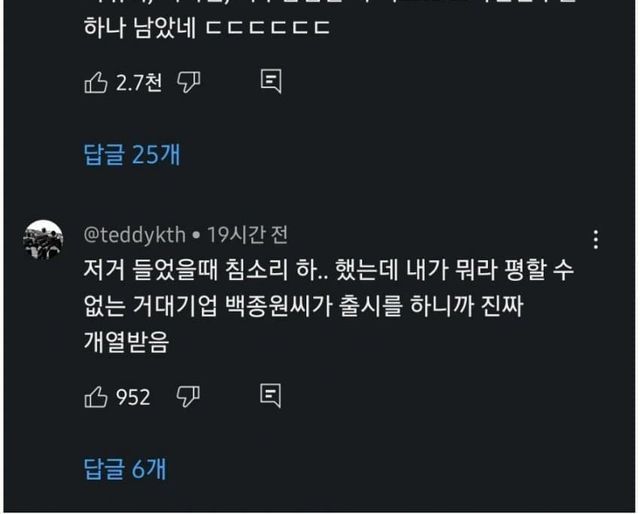Select the 952 like count

pos(133,397)
